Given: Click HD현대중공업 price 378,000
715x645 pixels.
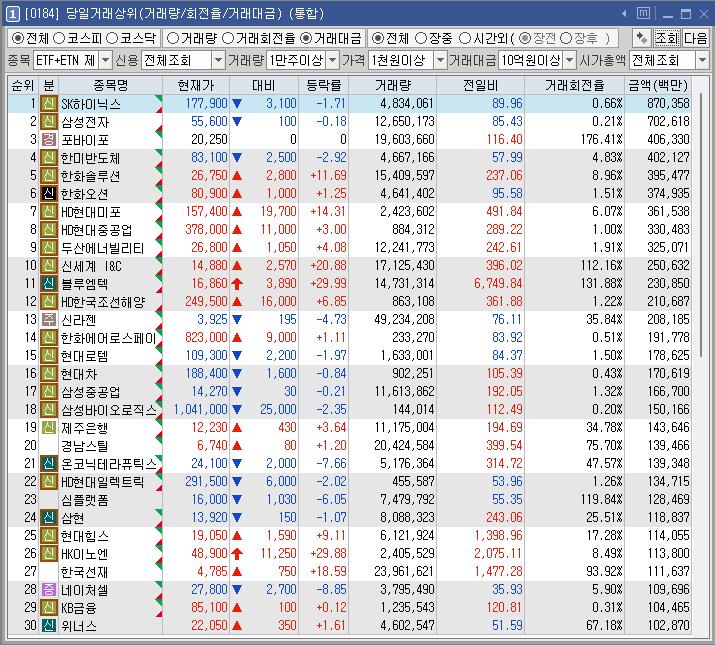Looking at the screenshot, I should pos(206,229).
